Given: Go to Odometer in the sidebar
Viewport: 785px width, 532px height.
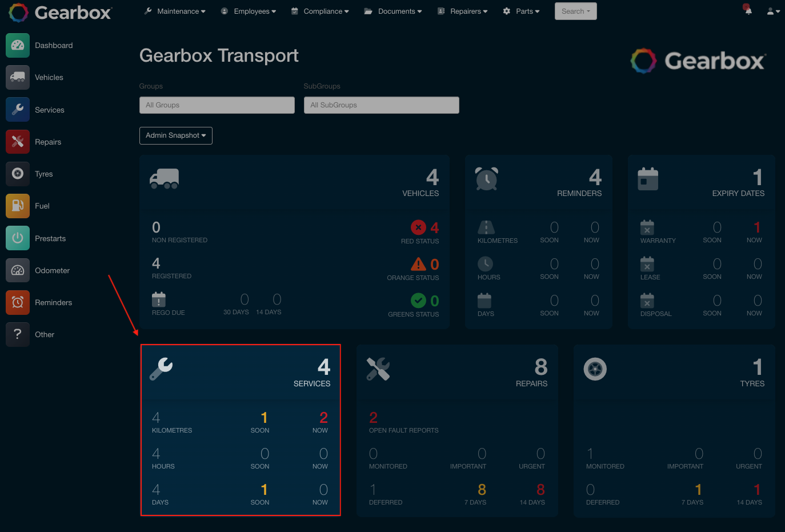Looking at the screenshot, I should 53,271.
